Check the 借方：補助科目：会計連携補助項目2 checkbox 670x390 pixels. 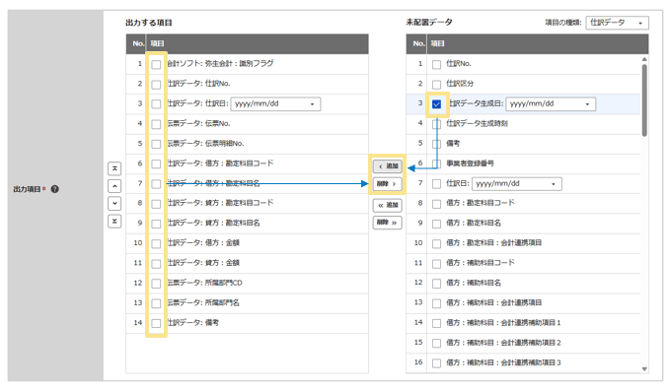pos(436,343)
